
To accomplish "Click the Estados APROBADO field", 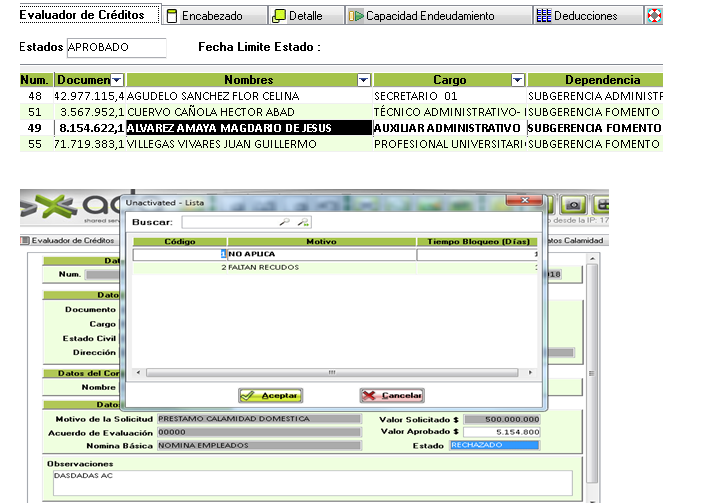I will (116, 48).
